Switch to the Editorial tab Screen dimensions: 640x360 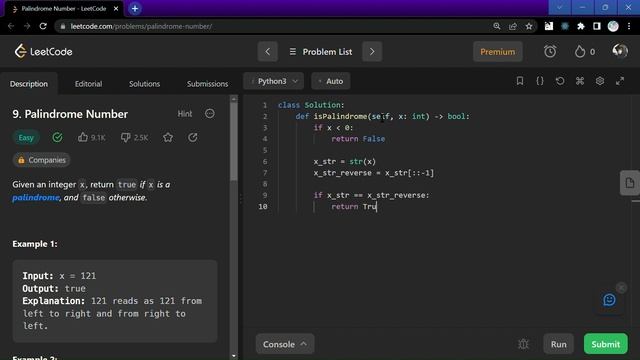pyautogui.click(x=88, y=84)
